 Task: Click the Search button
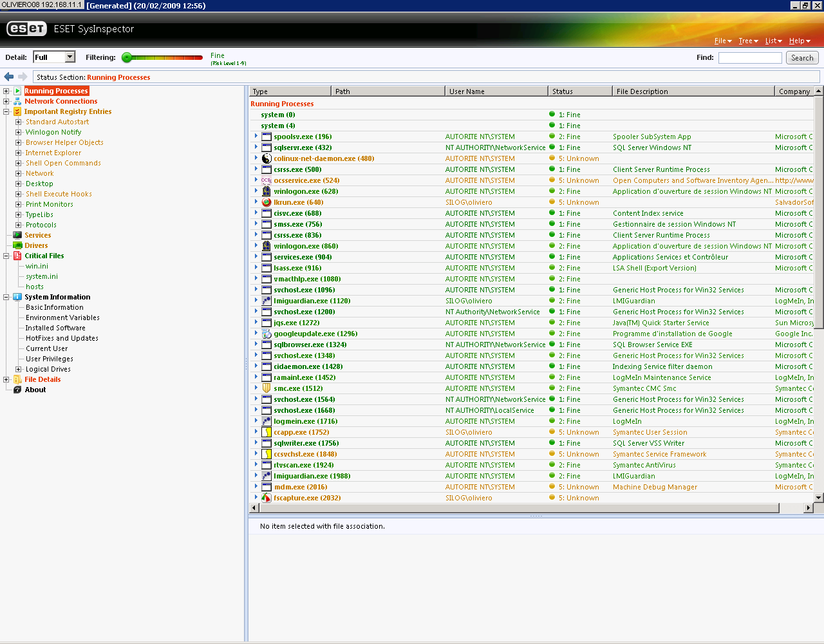coord(802,58)
